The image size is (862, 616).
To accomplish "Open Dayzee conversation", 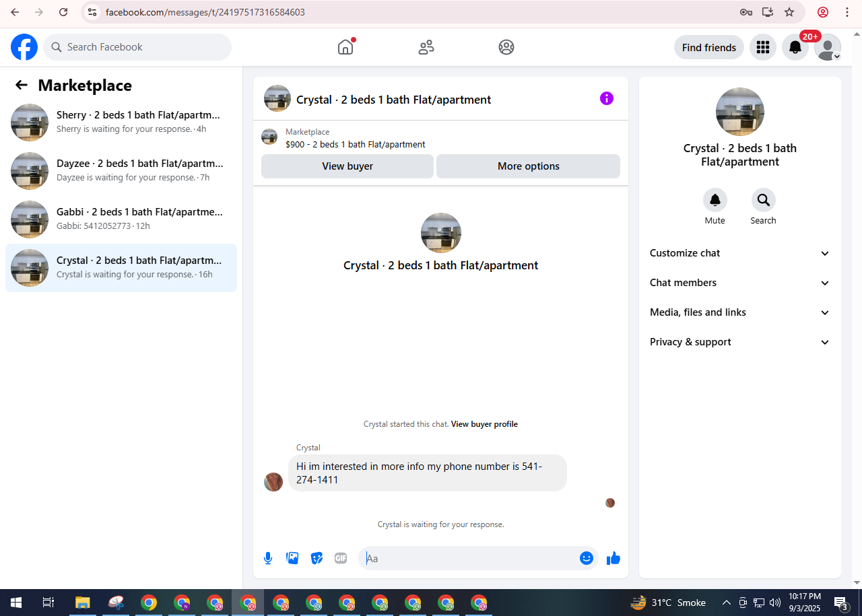I will pos(121,171).
